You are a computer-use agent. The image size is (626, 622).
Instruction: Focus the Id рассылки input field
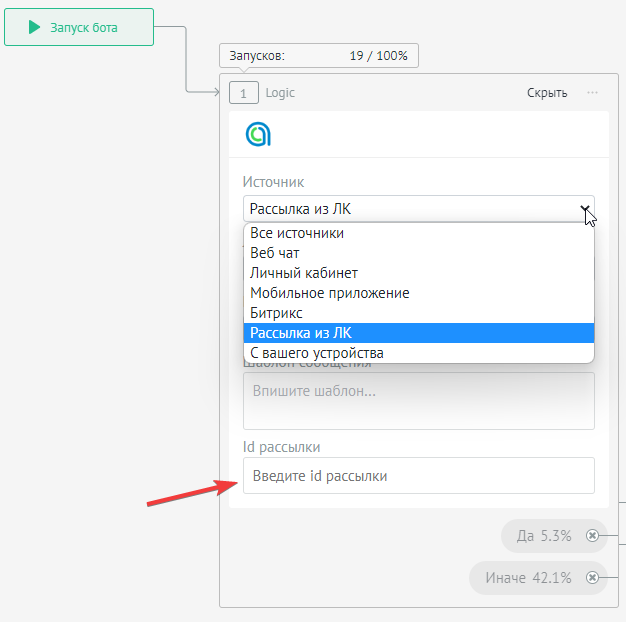coord(418,476)
